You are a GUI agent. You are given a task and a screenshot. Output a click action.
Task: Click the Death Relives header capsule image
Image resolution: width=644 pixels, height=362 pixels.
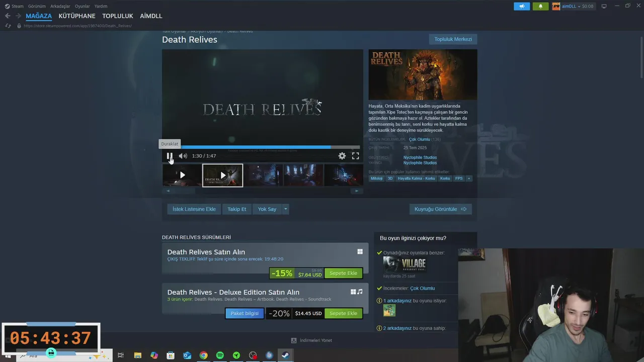pos(423,74)
